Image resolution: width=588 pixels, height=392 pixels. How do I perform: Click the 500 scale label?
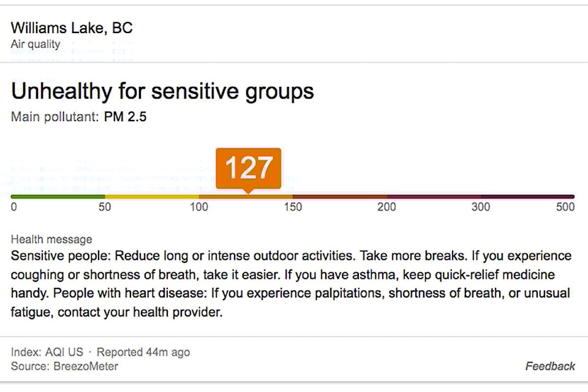565,206
